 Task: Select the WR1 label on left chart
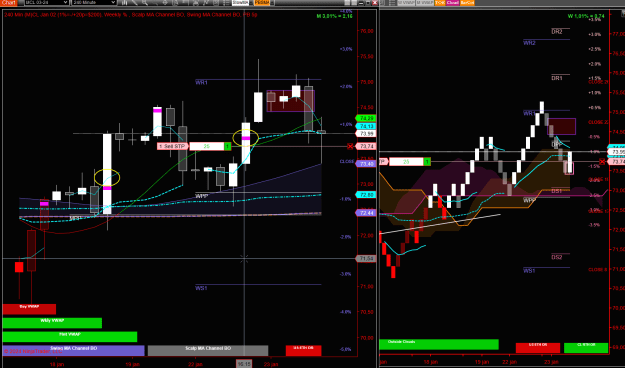click(201, 83)
